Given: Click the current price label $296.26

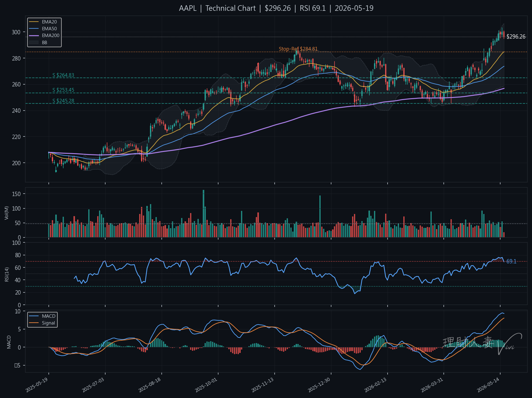Looking at the screenshot, I should click(516, 37).
